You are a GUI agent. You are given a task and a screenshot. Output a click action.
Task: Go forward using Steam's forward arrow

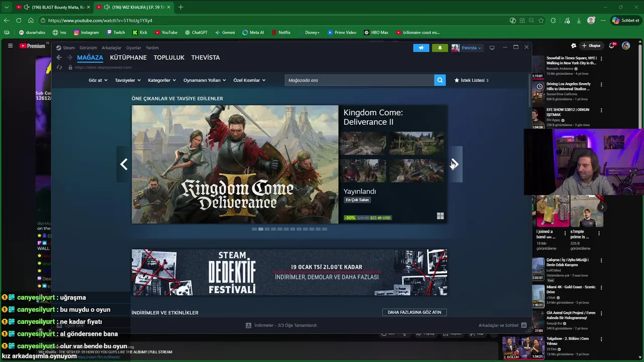pyautogui.click(x=69, y=57)
